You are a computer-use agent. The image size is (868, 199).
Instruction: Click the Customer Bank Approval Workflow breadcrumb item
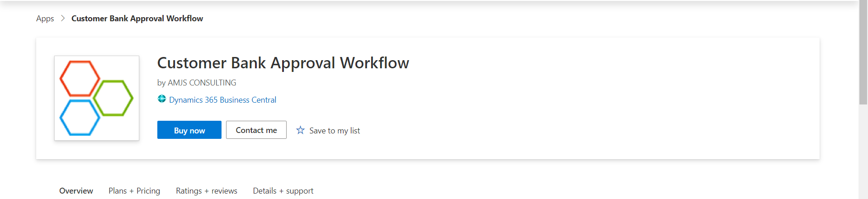137,19
